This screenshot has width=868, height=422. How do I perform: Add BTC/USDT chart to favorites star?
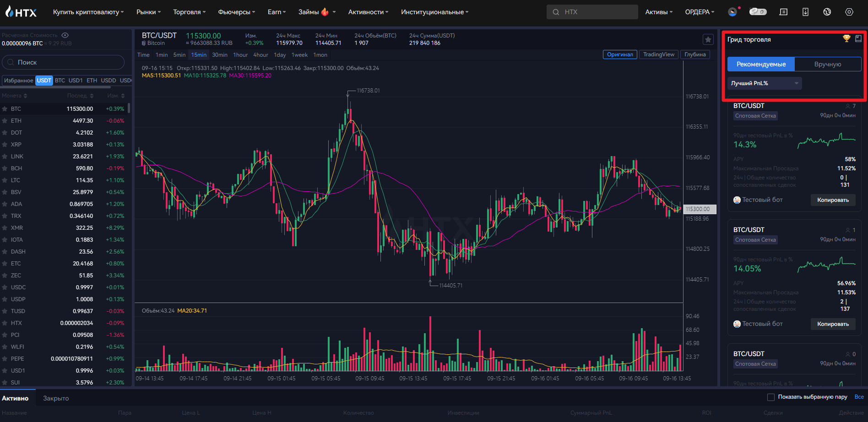[708, 40]
